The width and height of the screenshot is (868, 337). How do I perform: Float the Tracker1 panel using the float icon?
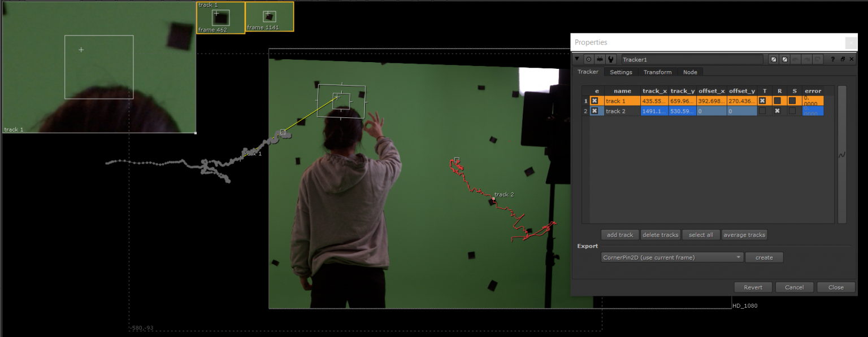point(843,59)
